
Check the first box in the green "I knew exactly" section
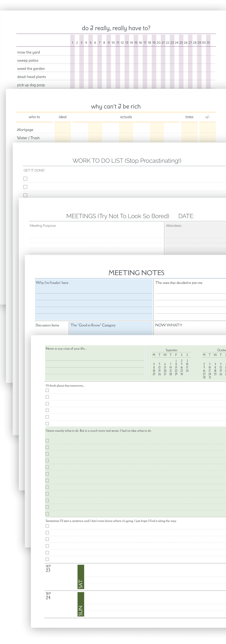point(47,440)
